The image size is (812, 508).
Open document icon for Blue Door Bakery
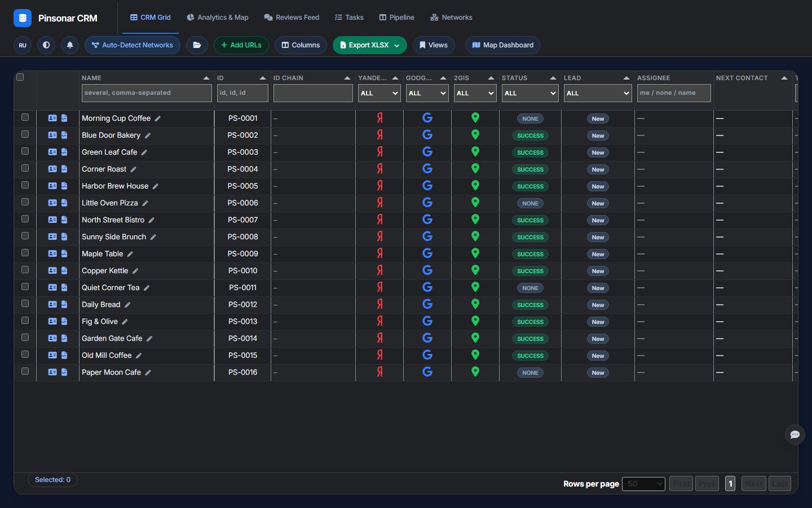[64, 135]
